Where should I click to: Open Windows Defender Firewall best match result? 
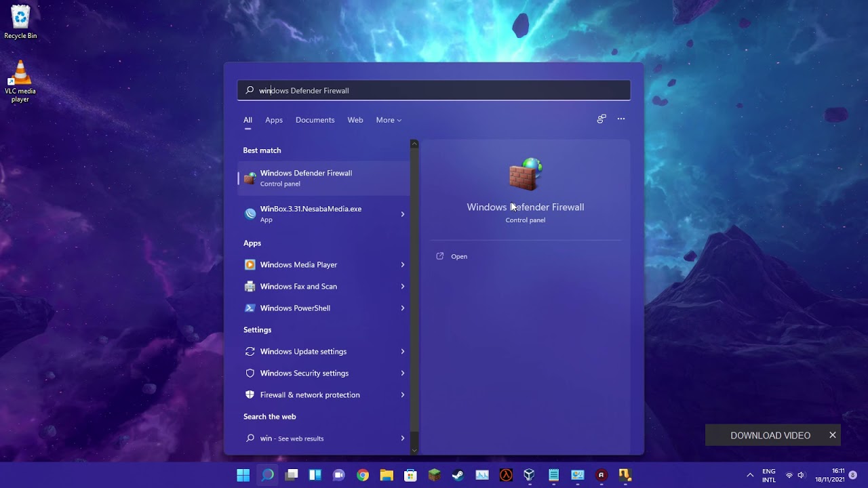click(323, 178)
